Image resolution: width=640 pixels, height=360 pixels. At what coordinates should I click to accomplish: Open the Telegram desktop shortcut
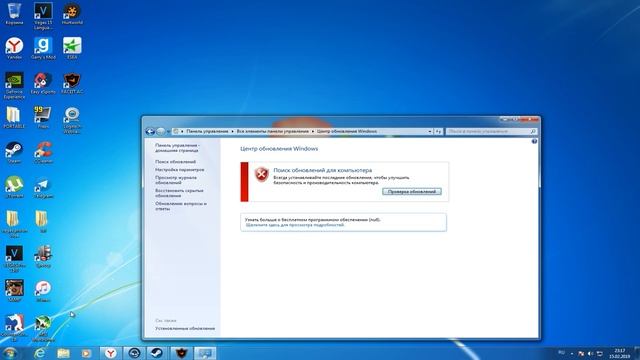(x=43, y=187)
